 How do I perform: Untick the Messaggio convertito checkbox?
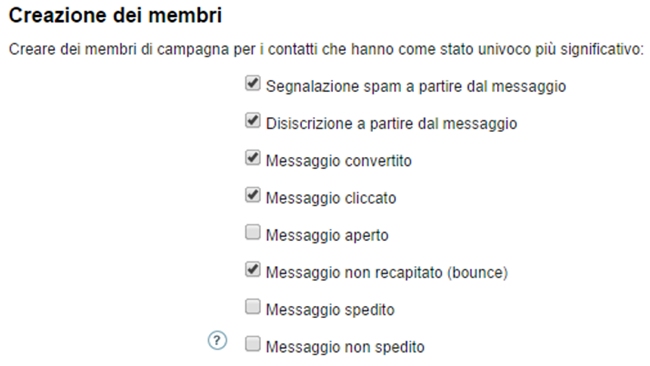pos(252,158)
